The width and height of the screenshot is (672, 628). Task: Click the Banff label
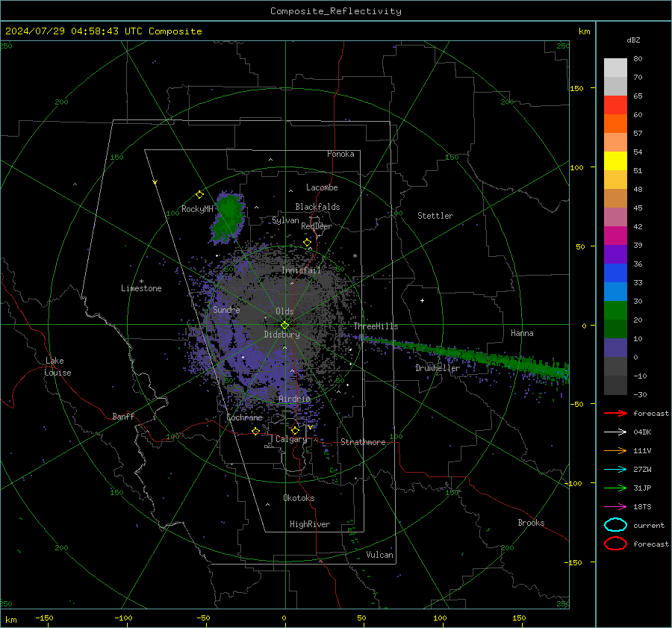[123, 417]
